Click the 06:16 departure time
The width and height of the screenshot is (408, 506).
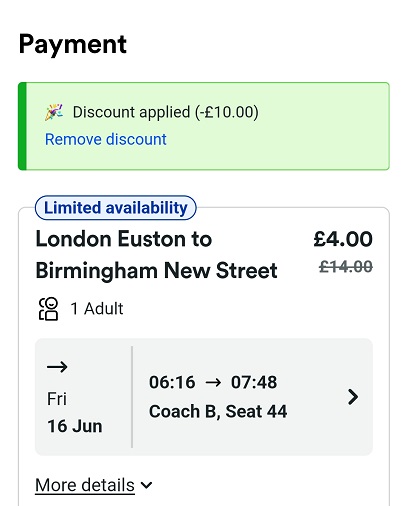pos(172,382)
